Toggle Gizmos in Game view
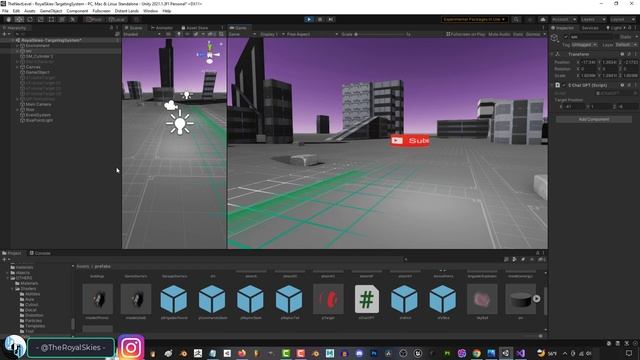The width and height of the screenshot is (640, 360). pos(533,34)
